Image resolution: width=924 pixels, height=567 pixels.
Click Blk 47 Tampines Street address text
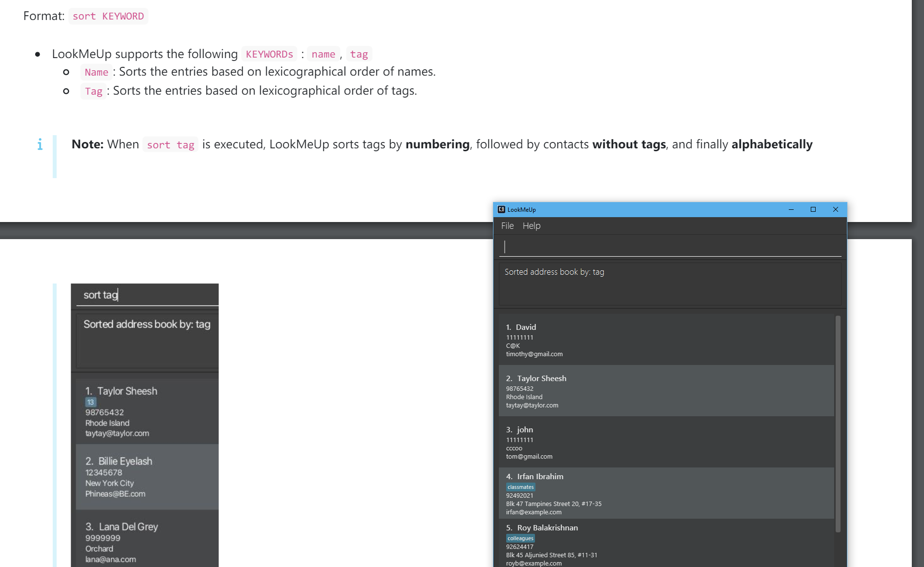point(554,504)
